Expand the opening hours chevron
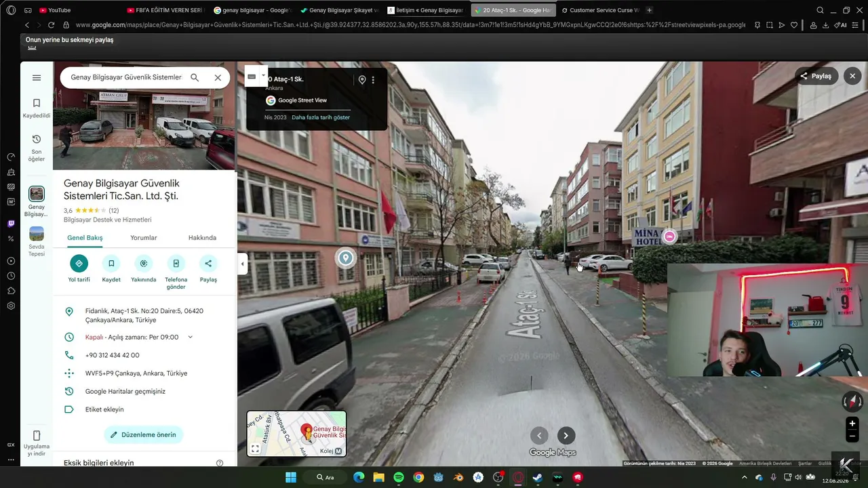Image resolution: width=868 pixels, height=488 pixels. click(190, 337)
